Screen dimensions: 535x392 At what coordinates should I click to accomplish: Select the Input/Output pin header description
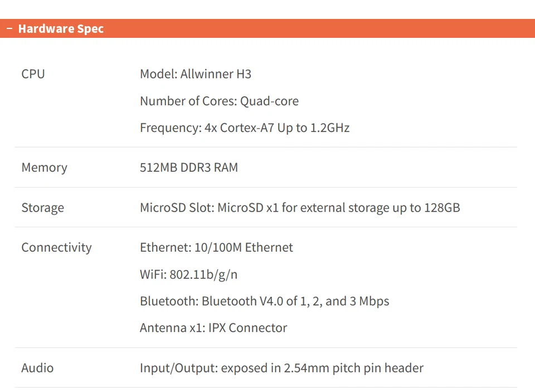pyautogui.click(x=281, y=368)
